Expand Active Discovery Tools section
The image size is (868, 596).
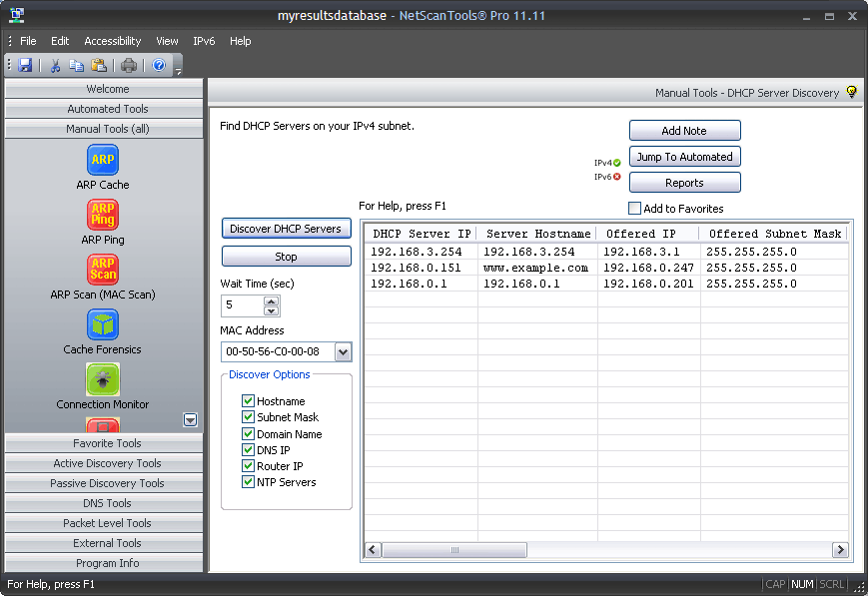(x=104, y=463)
